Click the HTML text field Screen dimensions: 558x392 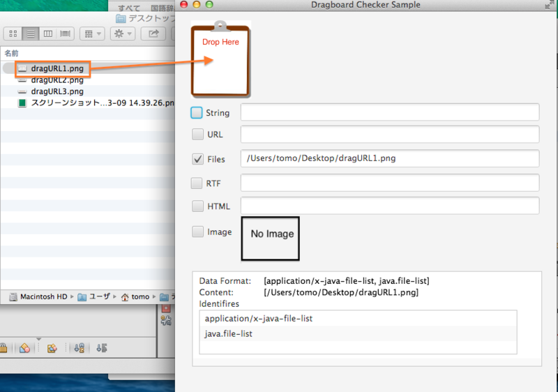click(390, 206)
